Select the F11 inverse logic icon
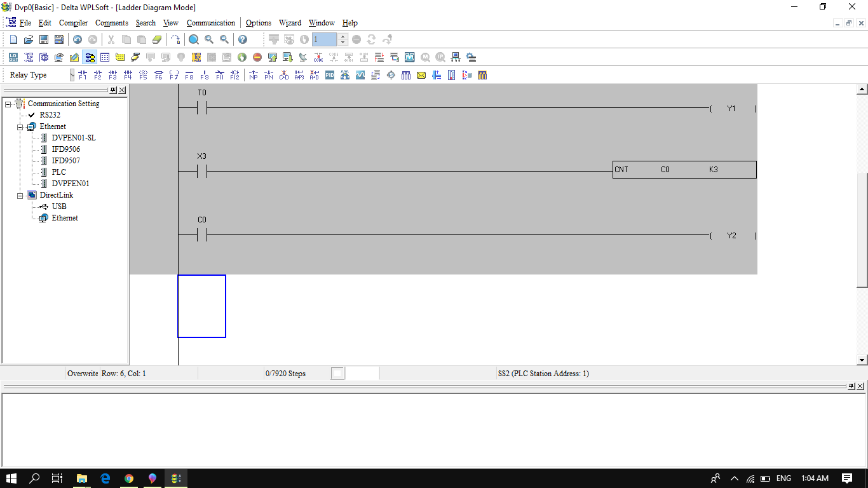868x488 pixels. 220,75
